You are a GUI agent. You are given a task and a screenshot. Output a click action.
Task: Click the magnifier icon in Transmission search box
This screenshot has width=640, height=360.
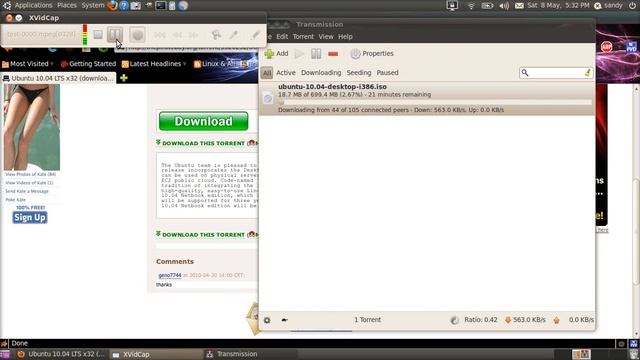pos(525,73)
